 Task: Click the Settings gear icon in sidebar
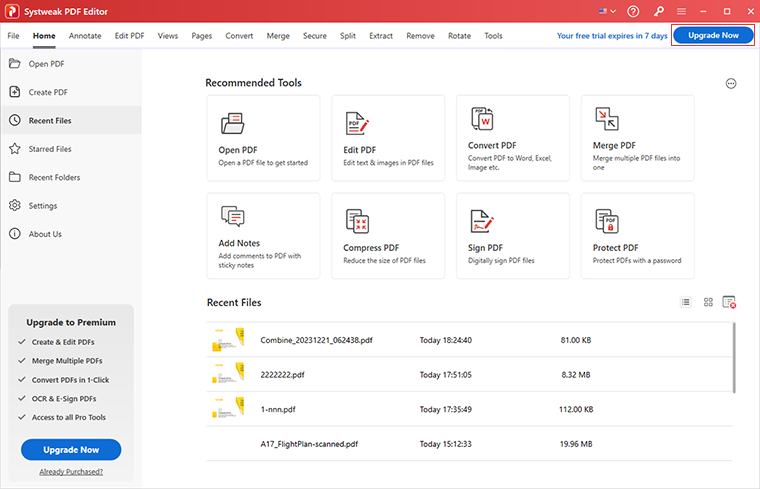(x=15, y=205)
